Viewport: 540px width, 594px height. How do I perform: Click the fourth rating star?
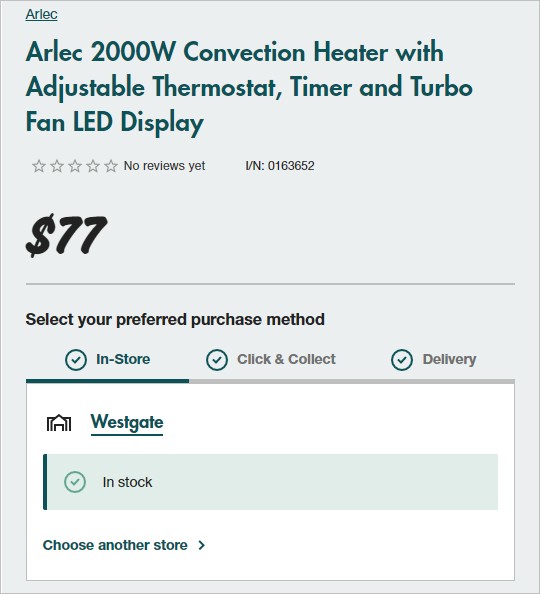93,166
